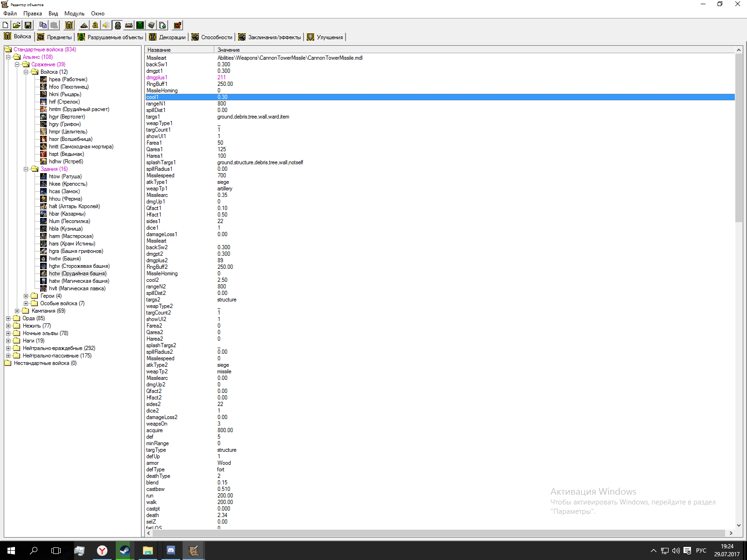Image resolution: width=747 pixels, height=560 pixels.
Task: Collapse the Войска (12) tree node
Action: [x=26, y=72]
